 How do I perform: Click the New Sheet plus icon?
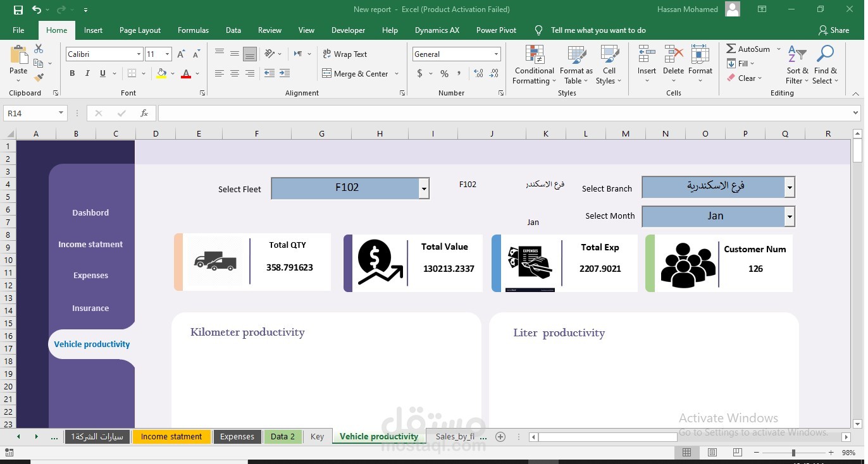pyautogui.click(x=500, y=437)
